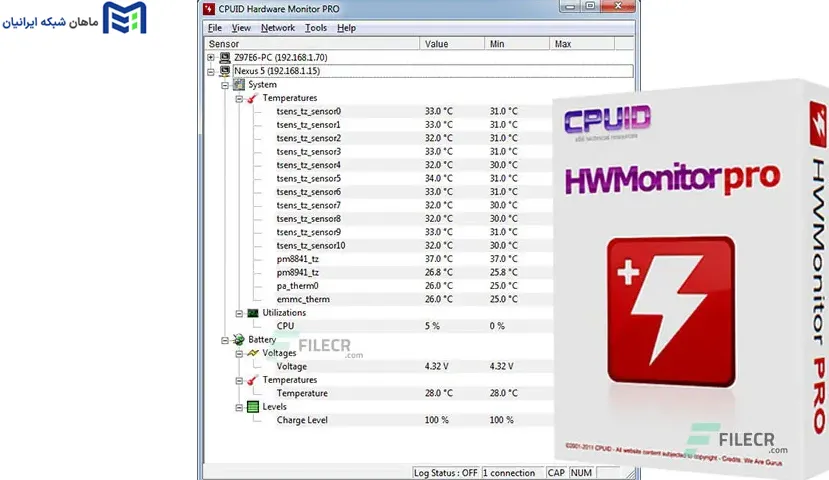Open the View menu

tap(241, 28)
